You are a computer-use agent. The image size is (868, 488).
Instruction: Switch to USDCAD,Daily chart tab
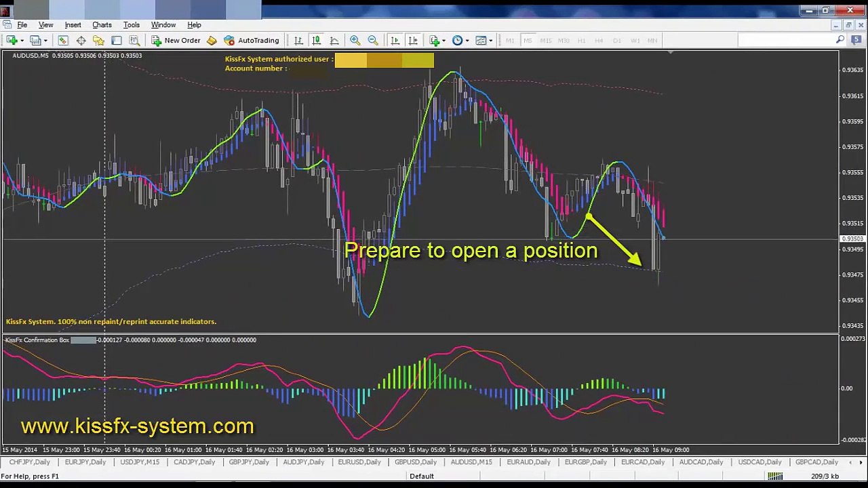click(759, 462)
